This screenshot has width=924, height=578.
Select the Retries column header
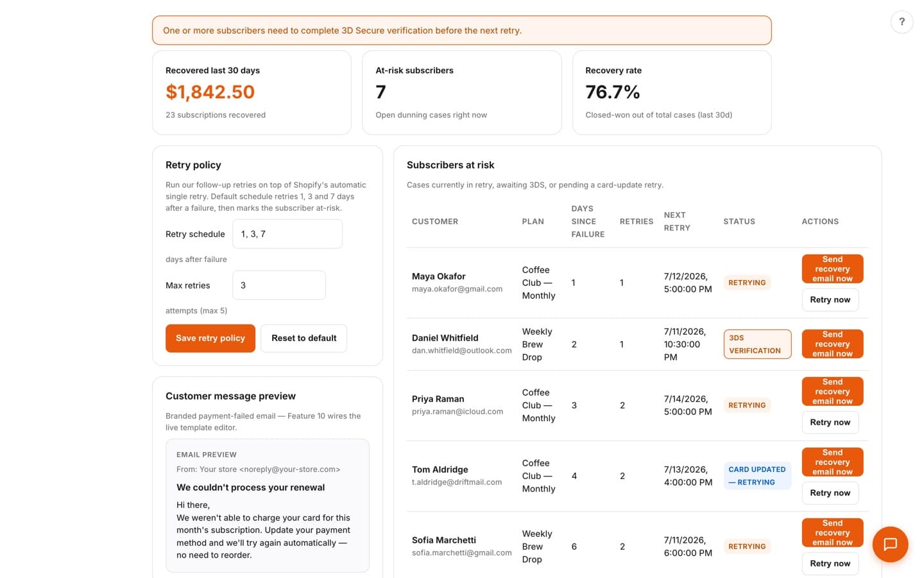point(636,222)
